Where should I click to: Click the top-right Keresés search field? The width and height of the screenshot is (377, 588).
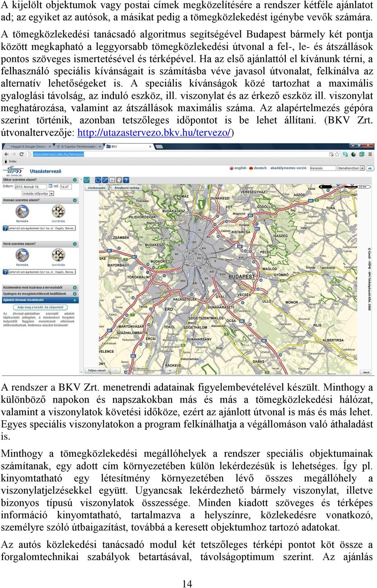[323, 168]
